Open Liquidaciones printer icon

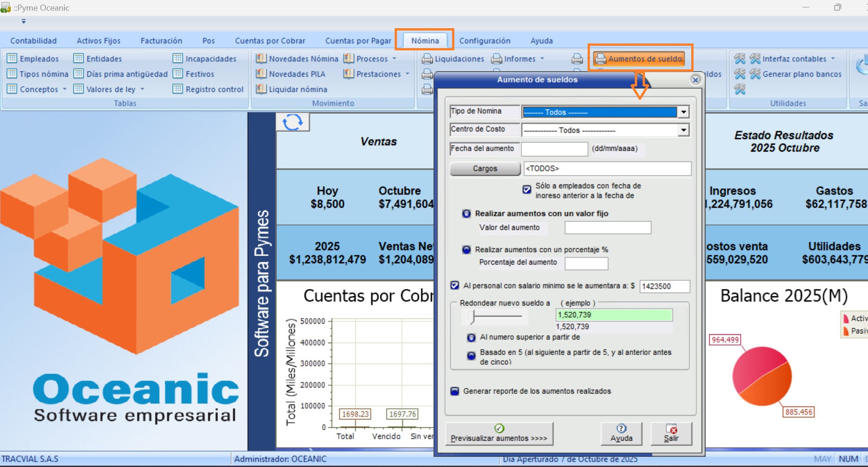pos(427,59)
